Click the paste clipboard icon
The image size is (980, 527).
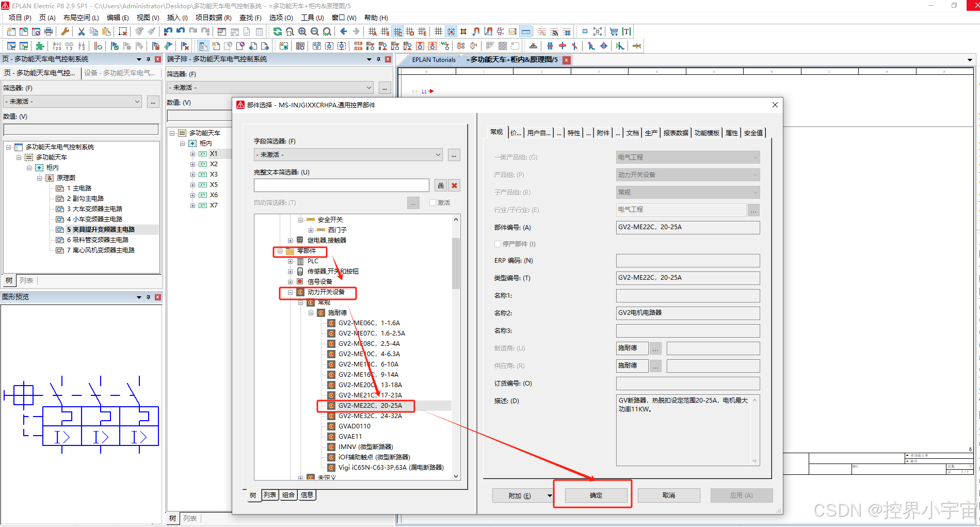pyautogui.click(x=106, y=31)
